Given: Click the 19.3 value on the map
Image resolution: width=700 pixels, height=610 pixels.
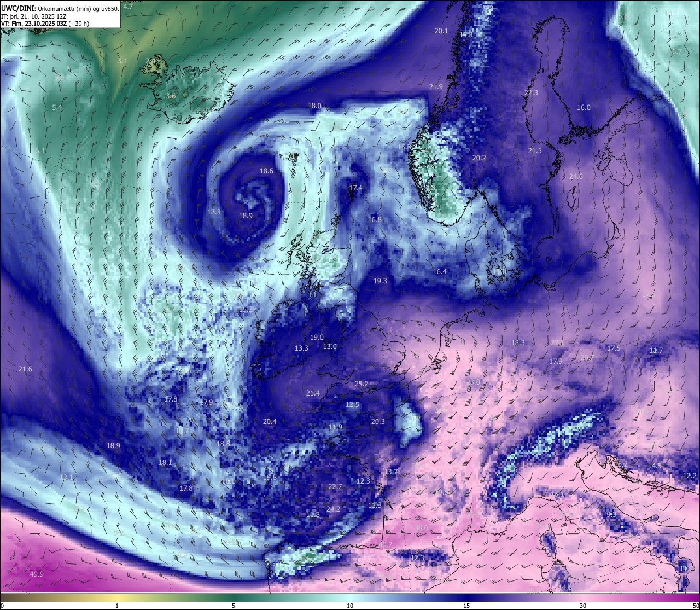Looking at the screenshot, I should tap(380, 281).
